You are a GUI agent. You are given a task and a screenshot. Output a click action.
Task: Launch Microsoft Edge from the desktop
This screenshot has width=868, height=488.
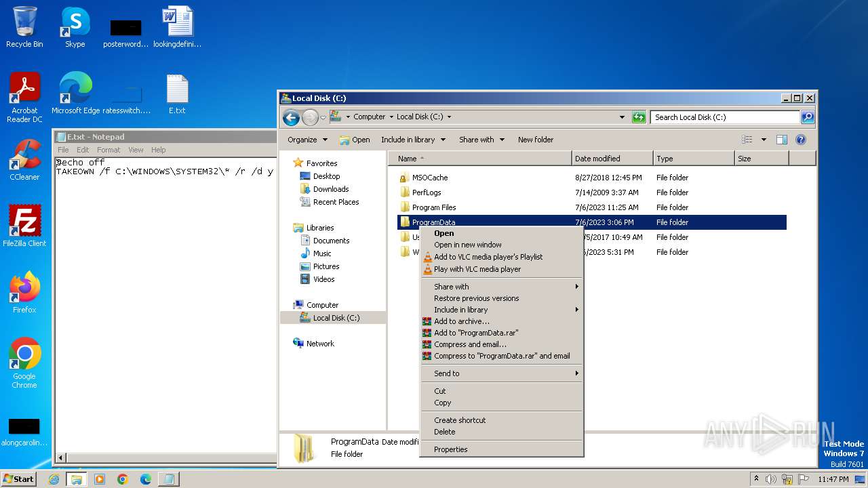[75, 93]
